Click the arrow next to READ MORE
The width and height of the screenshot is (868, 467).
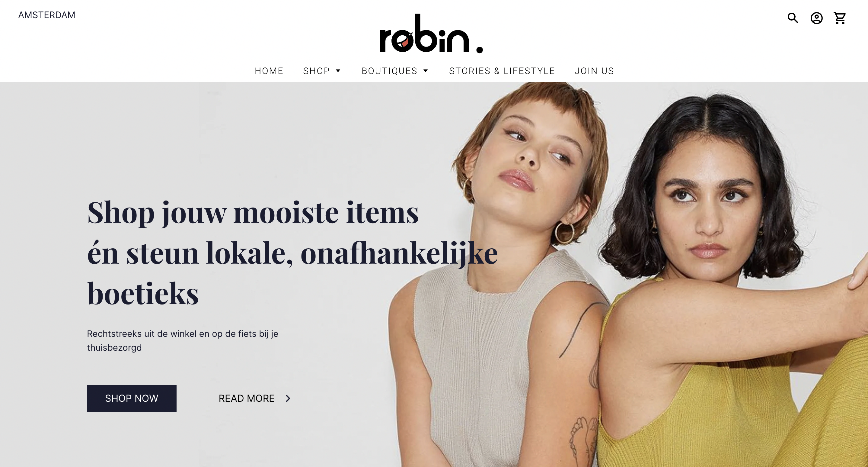click(288, 398)
